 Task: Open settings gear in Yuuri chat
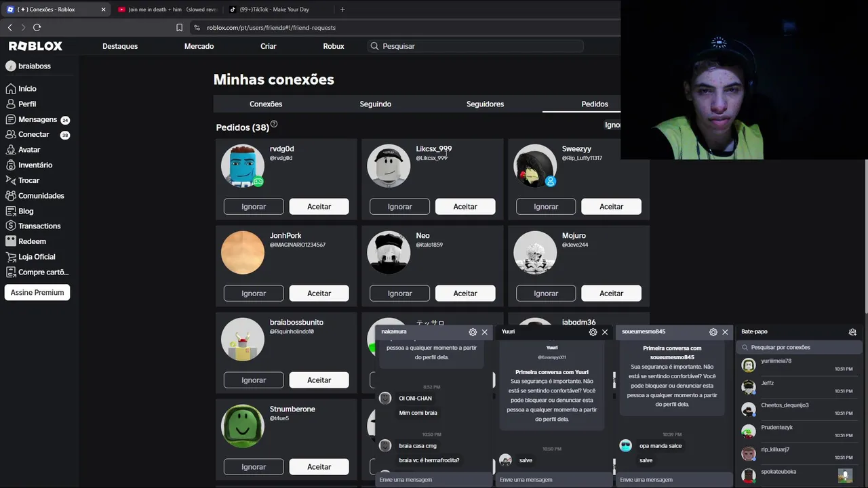(x=593, y=332)
